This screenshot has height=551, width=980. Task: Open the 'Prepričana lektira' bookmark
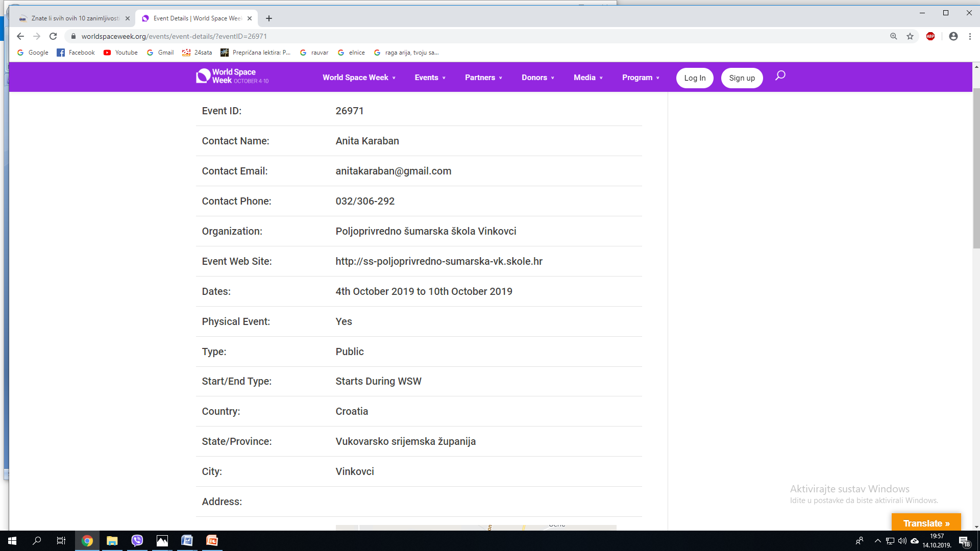255,53
